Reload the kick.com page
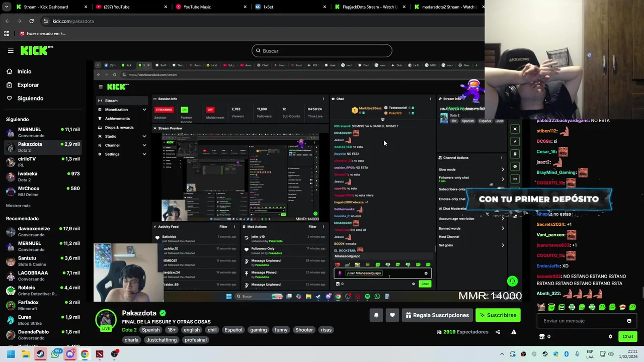Screen dimensions: 644x362 pos(31,21)
